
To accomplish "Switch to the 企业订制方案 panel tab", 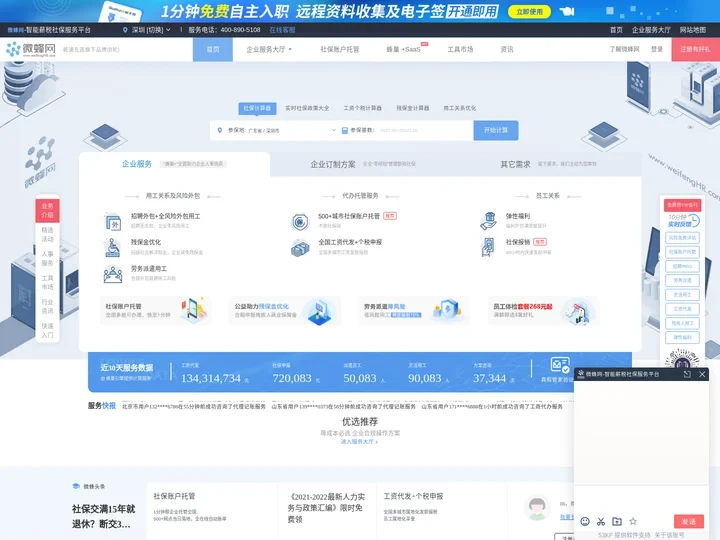I will click(363, 164).
